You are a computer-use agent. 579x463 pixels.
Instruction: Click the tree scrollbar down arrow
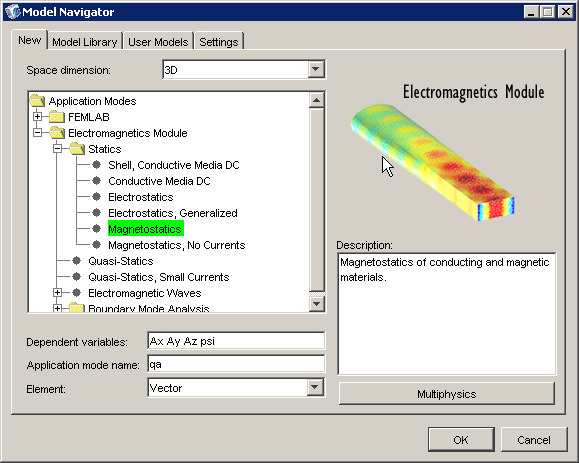click(316, 304)
